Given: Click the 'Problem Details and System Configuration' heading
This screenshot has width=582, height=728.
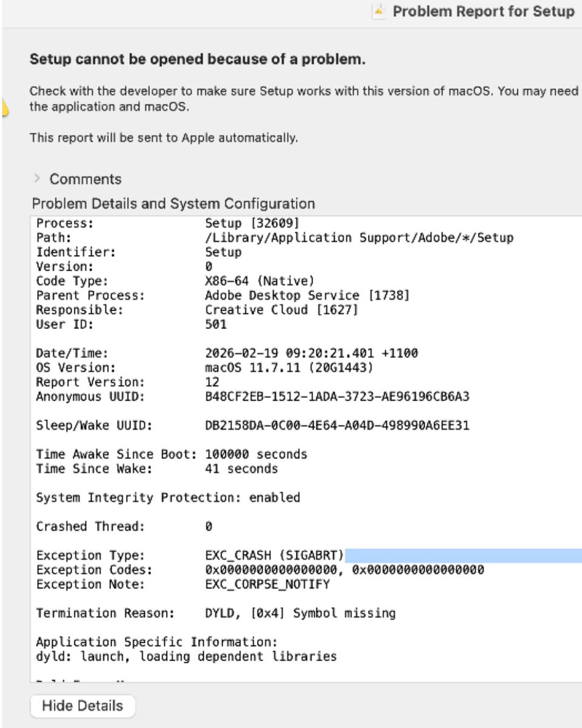Looking at the screenshot, I should click(x=173, y=204).
